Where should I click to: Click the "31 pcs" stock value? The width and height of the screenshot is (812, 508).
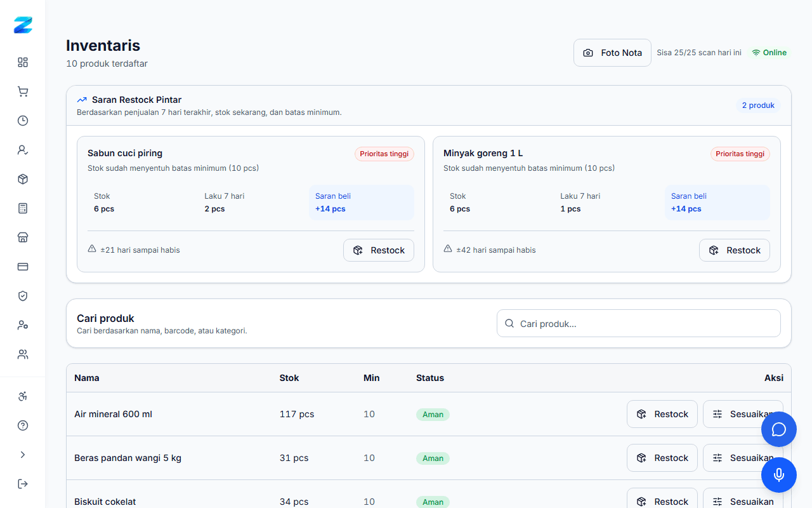coord(294,458)
